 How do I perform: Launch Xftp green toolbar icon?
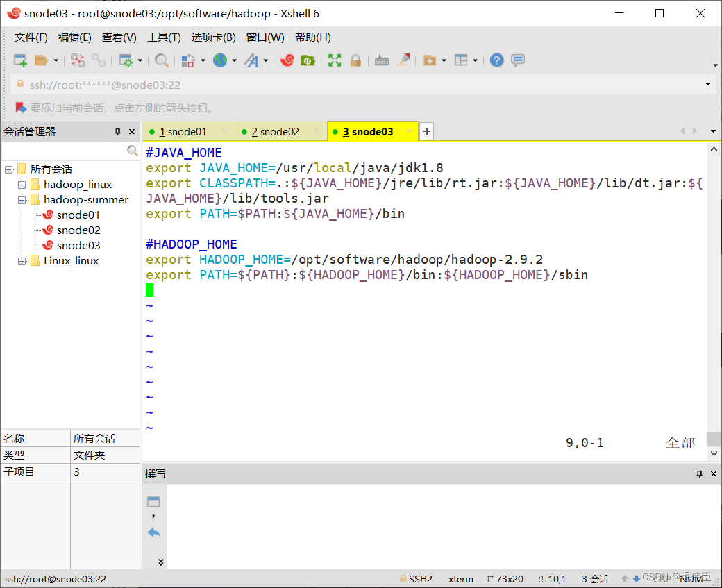(x=308, y=60)
